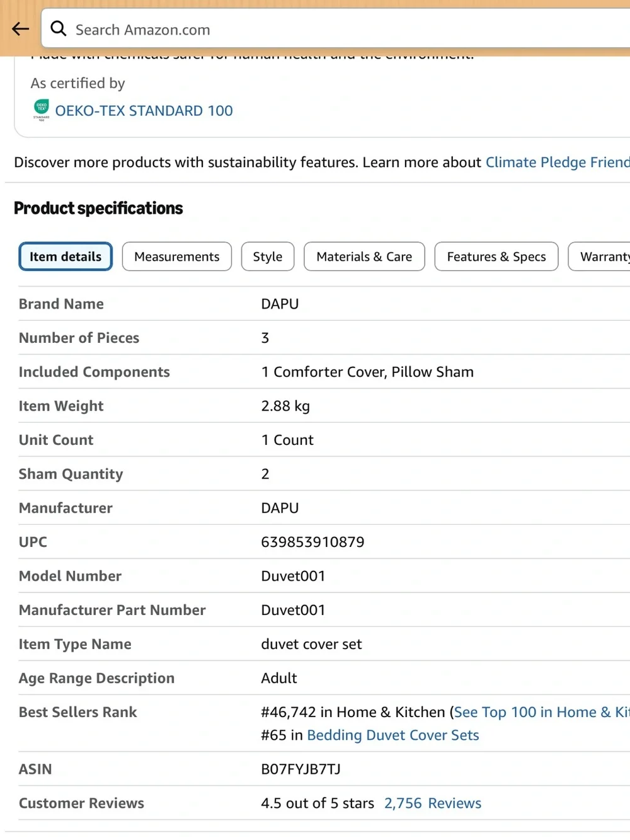The image size is (630, 840).
Task: Open the Materials & Care tab
Action: click(x=364, y=256)
